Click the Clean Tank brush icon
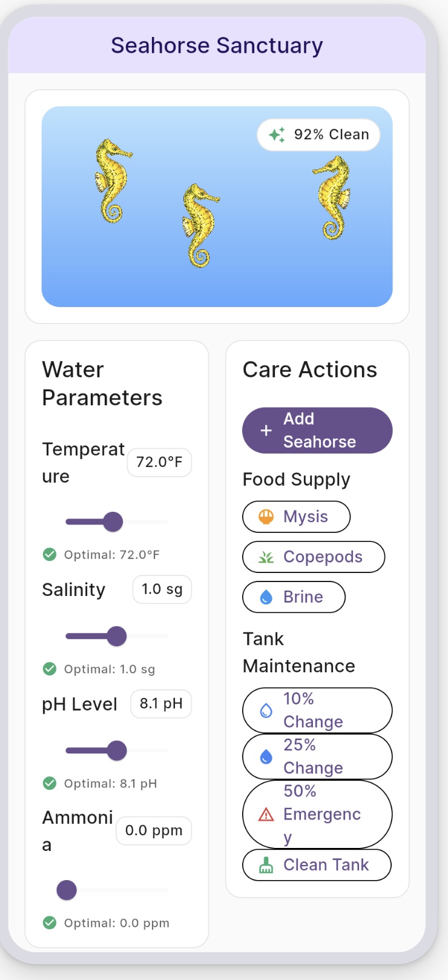 [x=266, y=866]
